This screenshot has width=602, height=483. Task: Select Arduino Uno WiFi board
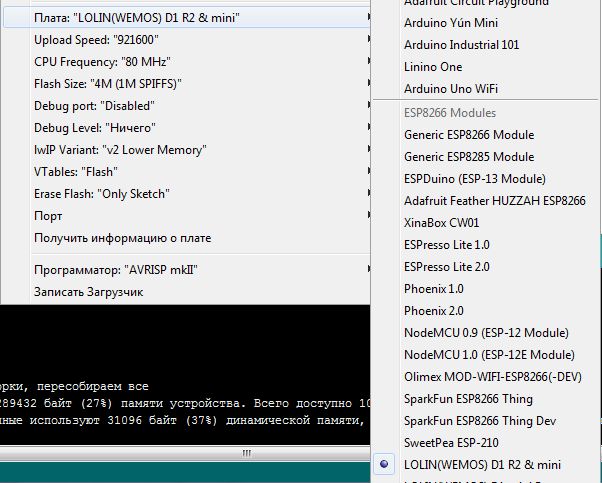[x=486, y=89]
